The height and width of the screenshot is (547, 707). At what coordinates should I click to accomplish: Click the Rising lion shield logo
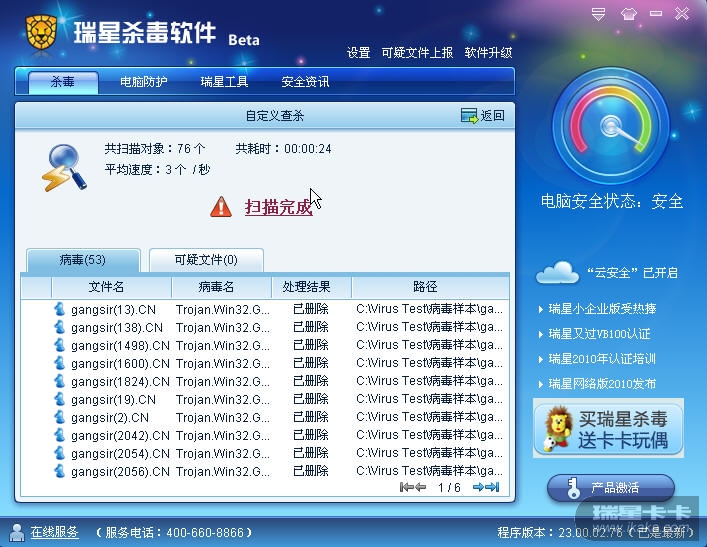point(41,32)
